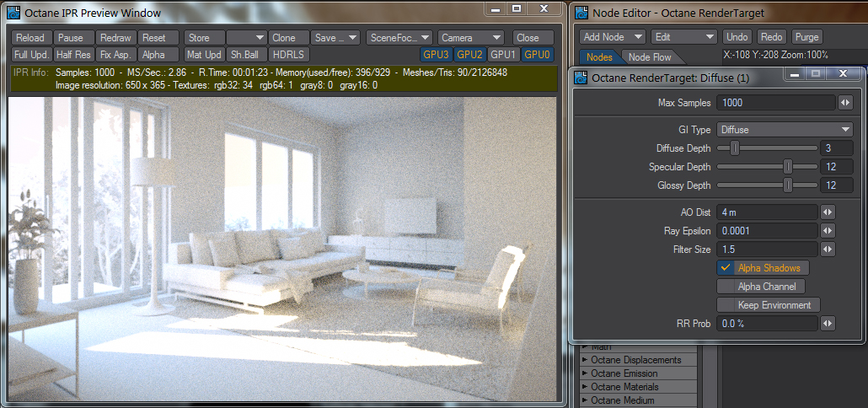Viewport: 868px width, 408px height.
Task: Click the Reload button in IPR window
Action: pos(32,38)
